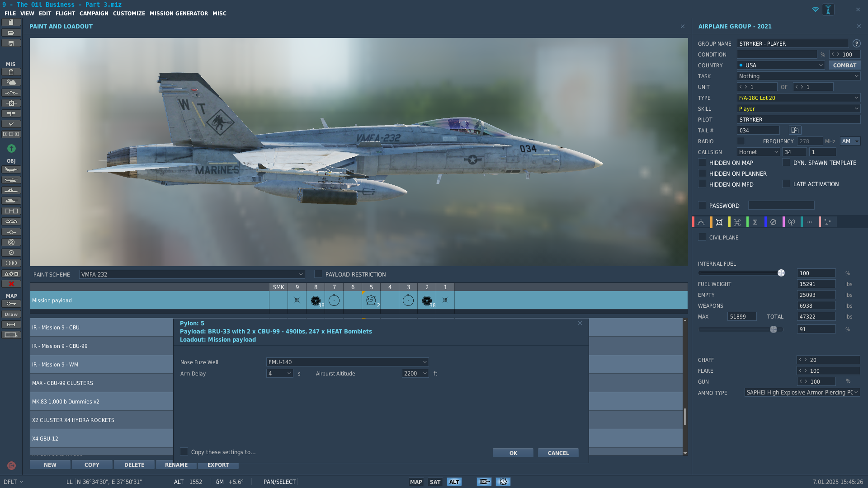This screenshot has height=488, width=868.
Task: Click the Internal Fuel slider handle
Action: (x=781, y=273)
